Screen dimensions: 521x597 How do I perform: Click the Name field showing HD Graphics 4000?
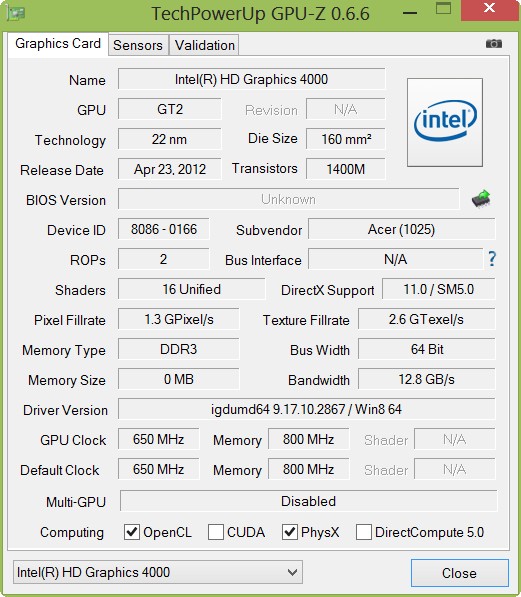tap(251, 79)
